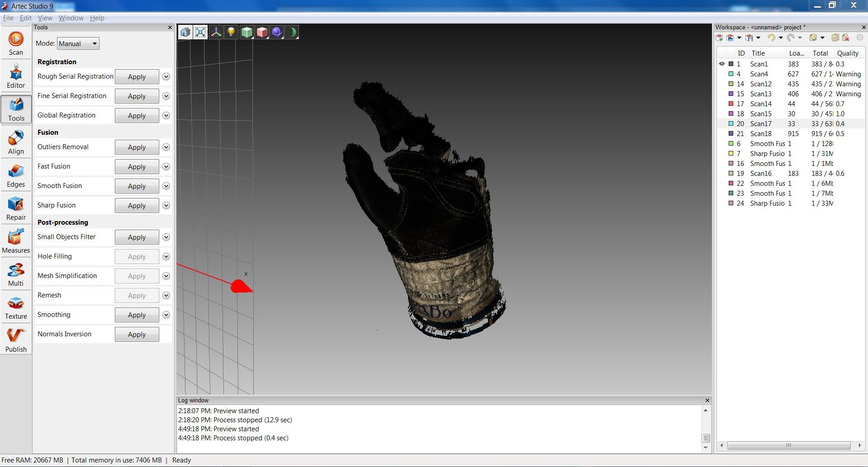This screenshot has width=868, height=467.
Task: Open workspace settings gear icon
Action: coord(860,38)
